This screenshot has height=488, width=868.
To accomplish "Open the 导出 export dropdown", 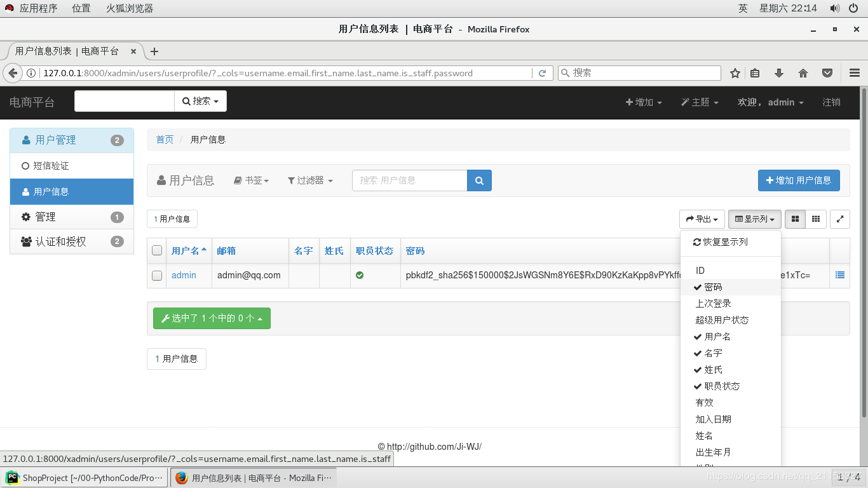I will [702, 219].
